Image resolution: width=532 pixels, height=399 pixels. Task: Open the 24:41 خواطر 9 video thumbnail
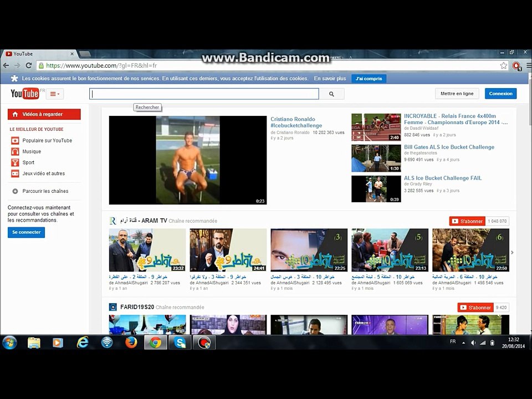(x=228, y=250)
